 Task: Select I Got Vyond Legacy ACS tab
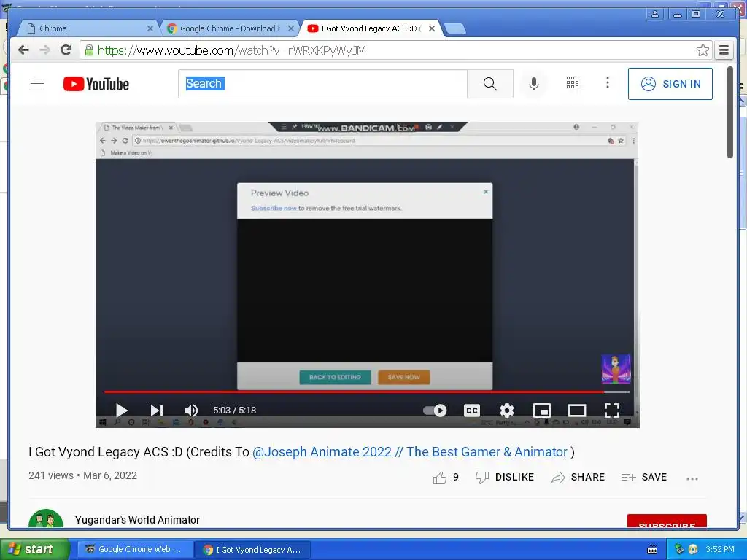365,28
